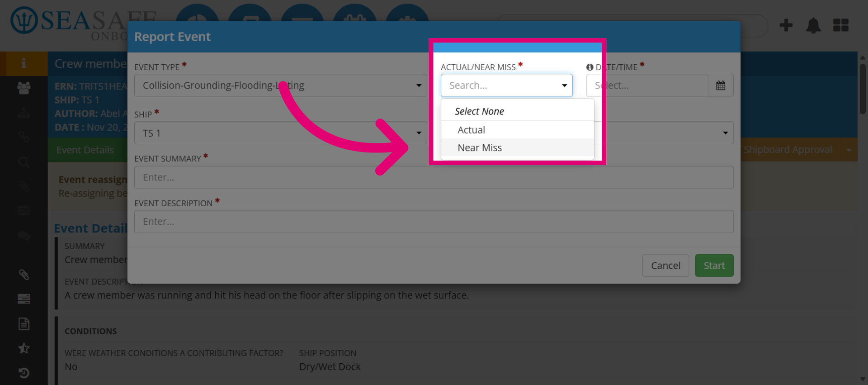This screenshot has width=868, height=385.
Task: Click the SeaSafe trident logo
Action: (x=24, y=20)
